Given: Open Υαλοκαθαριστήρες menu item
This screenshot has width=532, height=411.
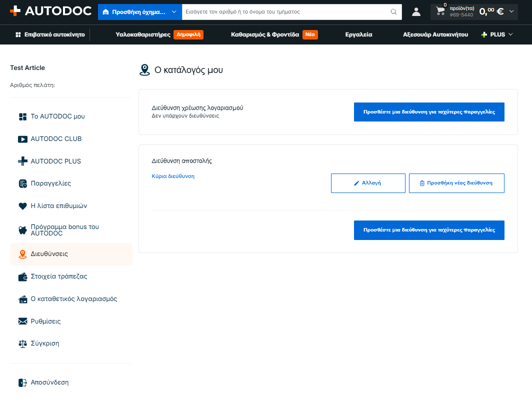Looking at the screenshot, I should 143,34.
